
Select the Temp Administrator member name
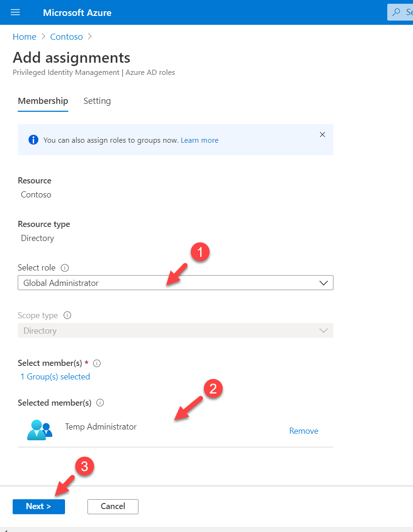pyautogui.click(x=101, y=426)
